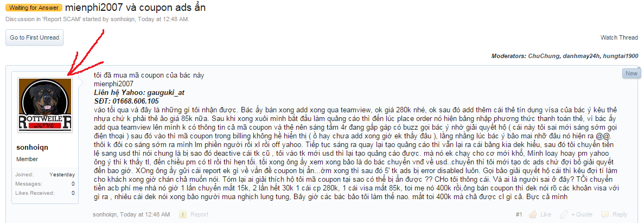
Task: Click the Reply text link
Action: point(620,214)
